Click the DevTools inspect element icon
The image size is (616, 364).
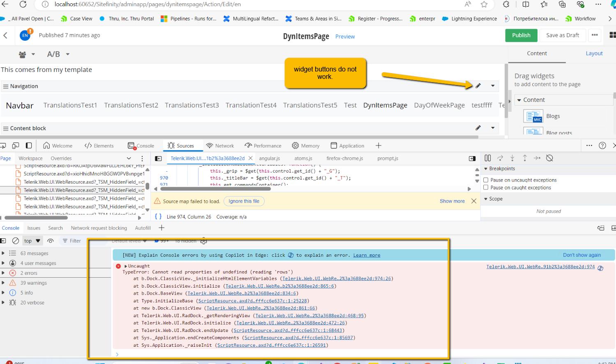(x=3, y=145)
